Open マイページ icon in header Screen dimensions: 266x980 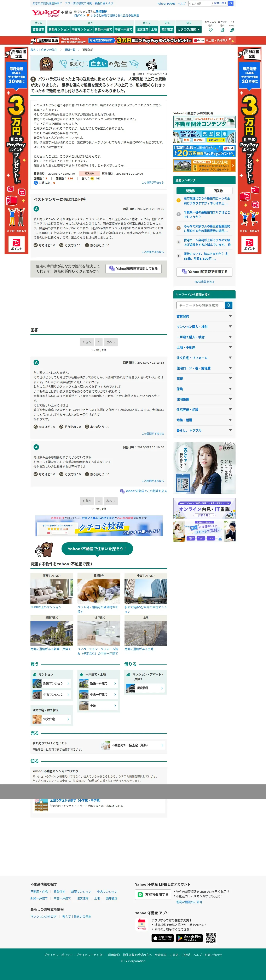click(232, 30)
